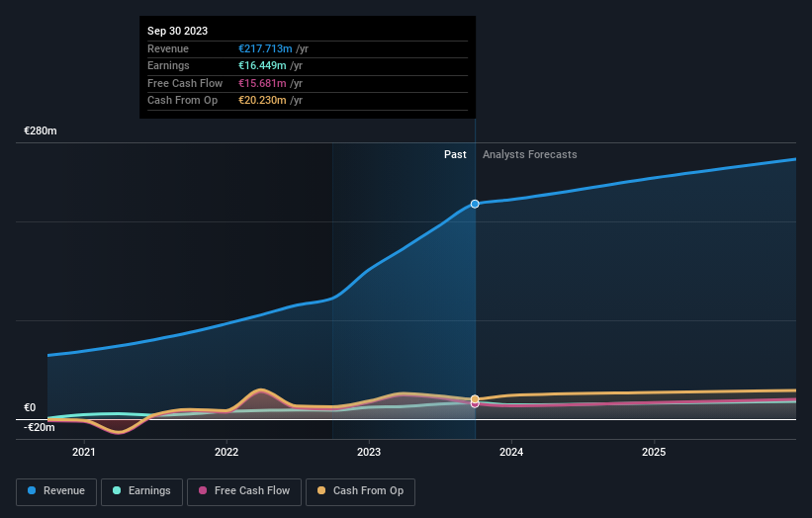Click the Past label on chart
The image size is (812, 518).
(x=455, y=154)
